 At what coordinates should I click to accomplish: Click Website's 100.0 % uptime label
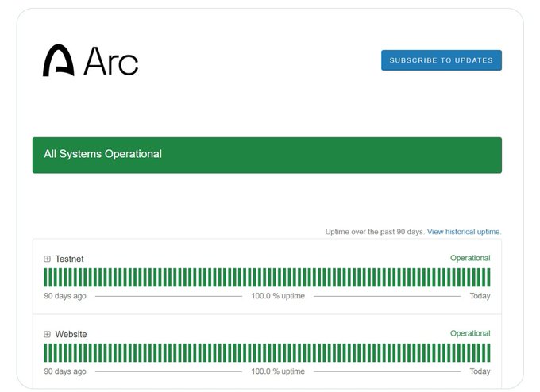[x=278, y=371]
